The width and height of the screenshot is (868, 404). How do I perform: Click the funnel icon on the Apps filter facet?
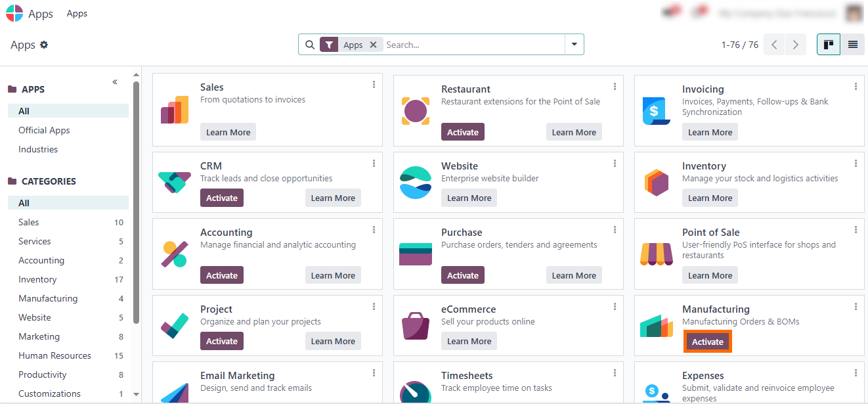(330, 45)
